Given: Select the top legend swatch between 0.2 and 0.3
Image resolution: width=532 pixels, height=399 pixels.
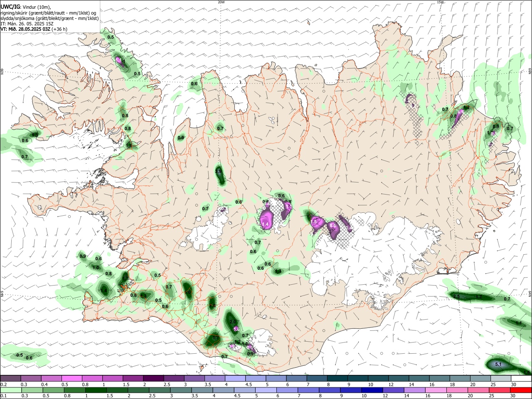Looking at the screenshot, I should click(x=10, y=379).
